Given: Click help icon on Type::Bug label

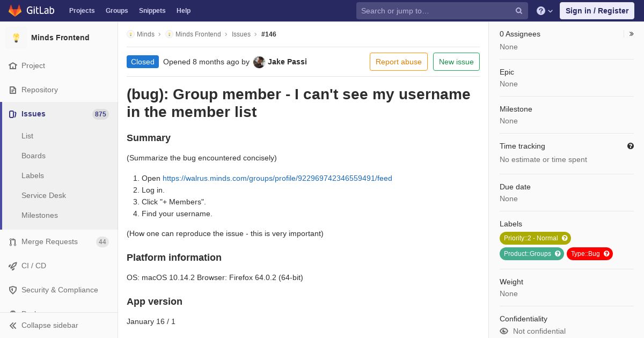Looking at the screenshot, I should 606,254.
